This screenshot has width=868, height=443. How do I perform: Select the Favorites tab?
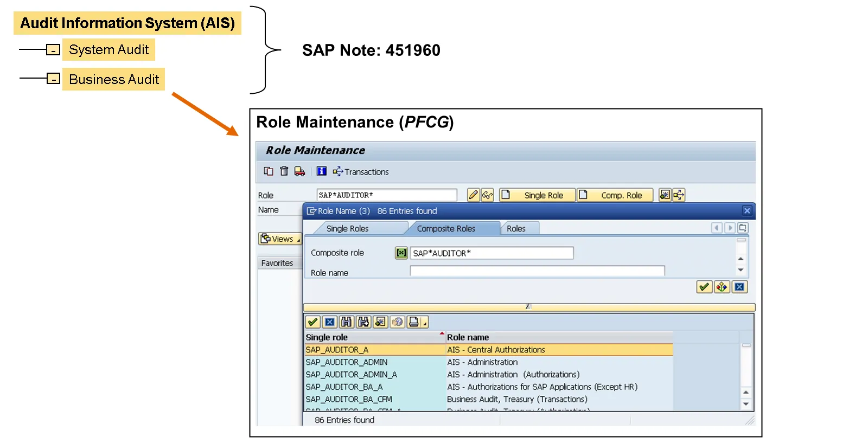(x=277, y=263)
